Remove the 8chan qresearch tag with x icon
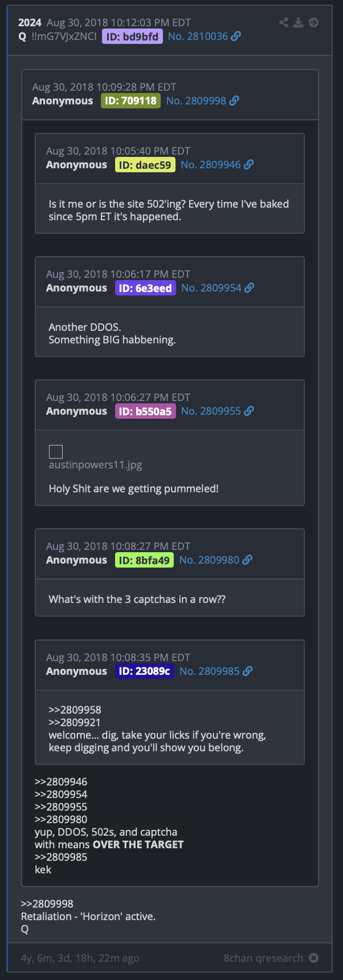Screen dimensions: 343x980 (x=313, y=958)
